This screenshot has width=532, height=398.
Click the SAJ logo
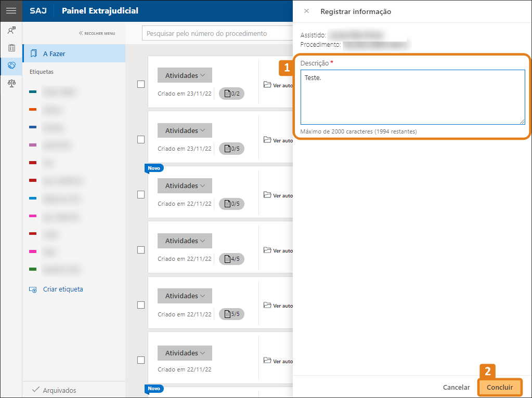38,11
